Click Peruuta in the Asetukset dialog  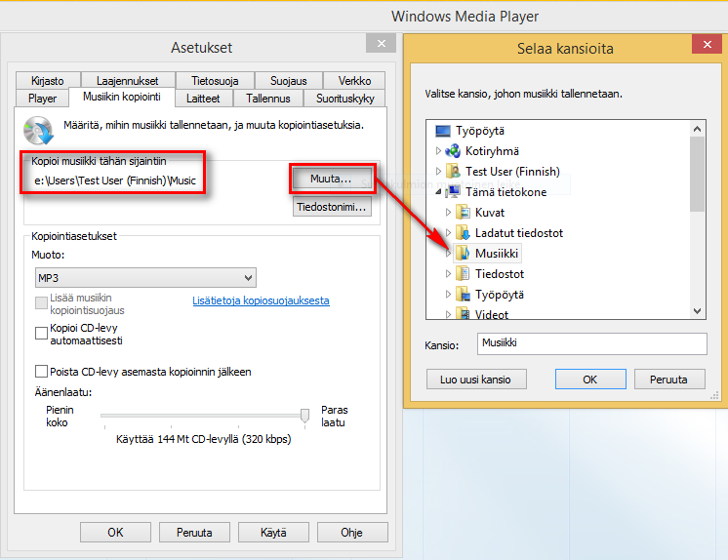(x=194, y=532)
